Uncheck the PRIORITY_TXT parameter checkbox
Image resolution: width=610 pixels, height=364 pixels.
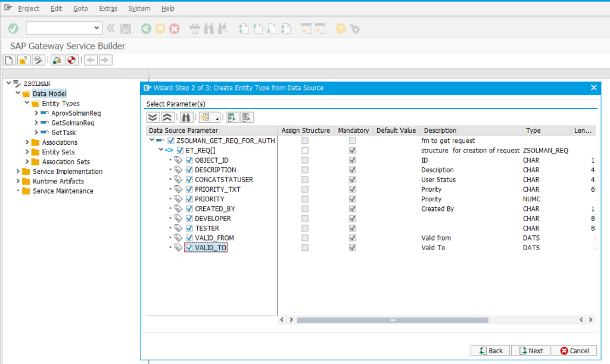tap(189, 189)
